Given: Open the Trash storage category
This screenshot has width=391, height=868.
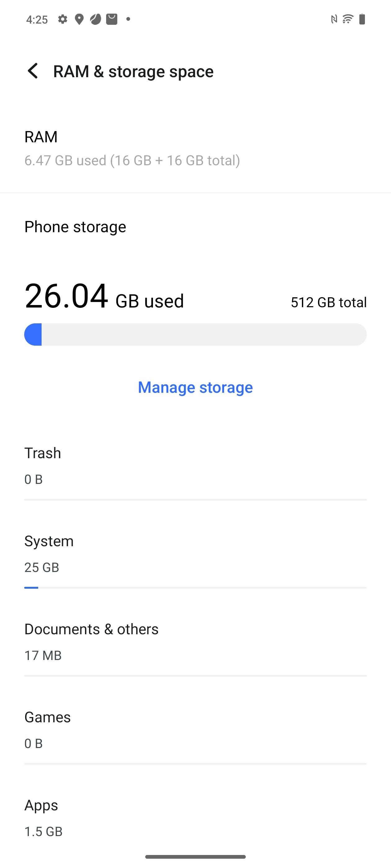Looking at the screenshot, I should point(195,465).
